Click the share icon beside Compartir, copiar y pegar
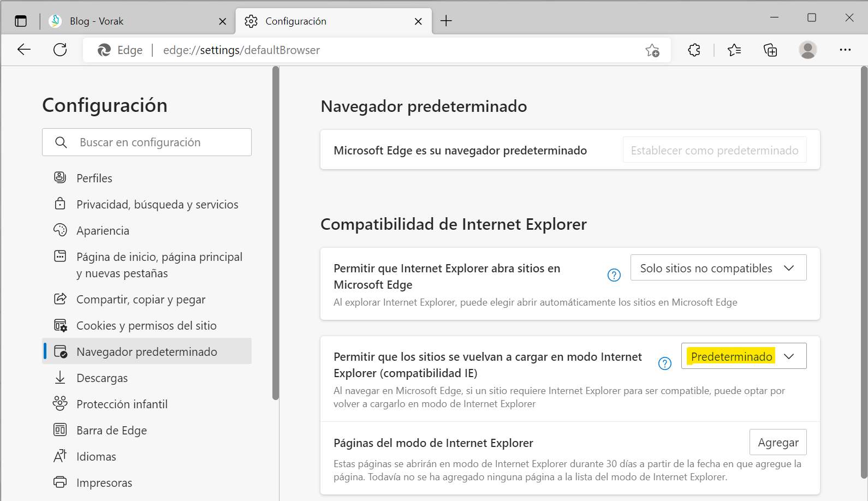The width and height of the screenshot is (868, 501). pos(60,299)
